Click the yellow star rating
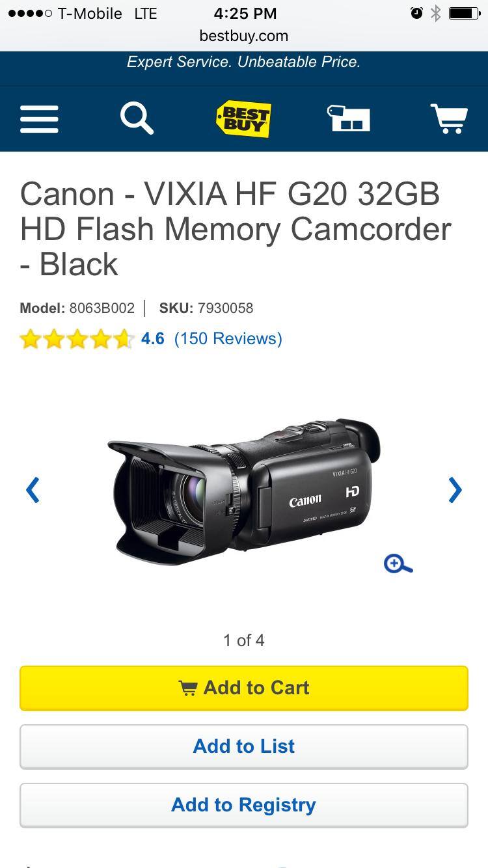Image resolution: width=488 pixels, height=868 pixels. [77, 339]
